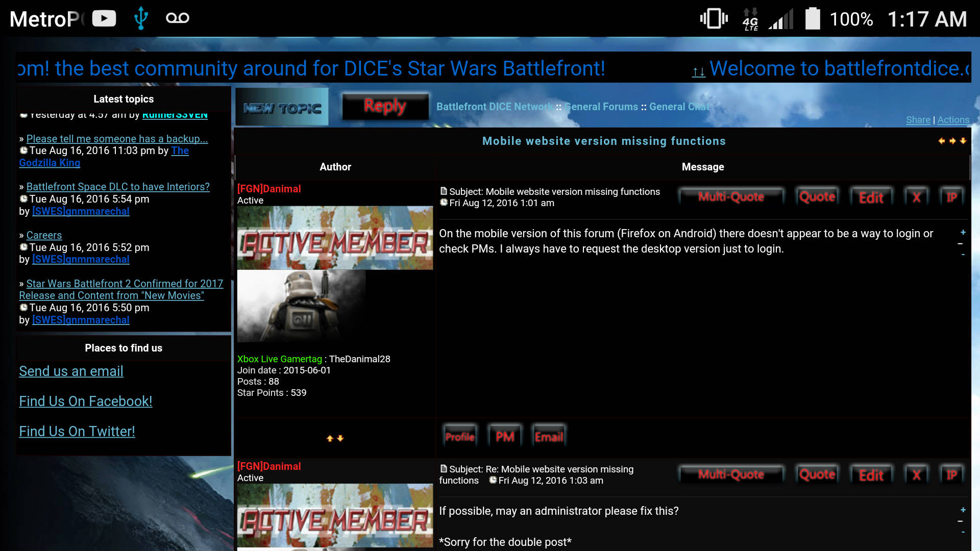The width and height of the screenshot is (980, 551).
Task: Click Send us an email link
Action: pyautogui.click(x=70, y=371)
